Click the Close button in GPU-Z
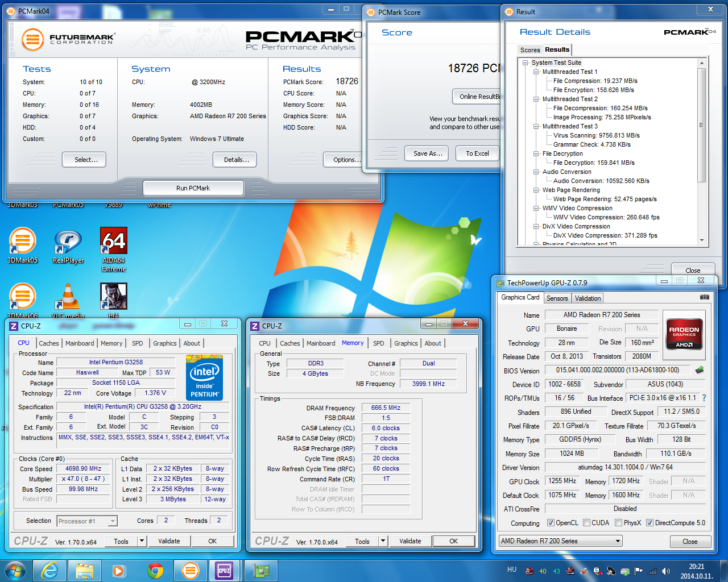728x582 pixels. (x=690, y=542)
